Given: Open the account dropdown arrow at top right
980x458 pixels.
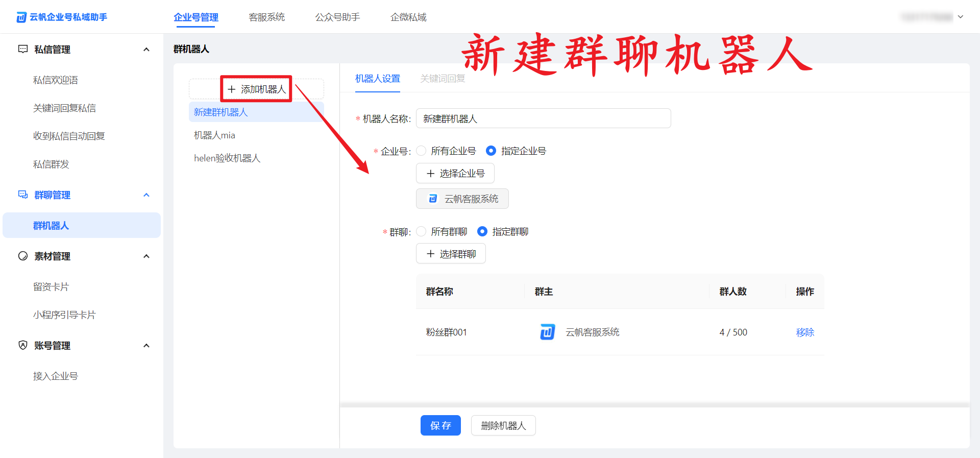Looking at the screenshot, I should (x=960, y=17).
